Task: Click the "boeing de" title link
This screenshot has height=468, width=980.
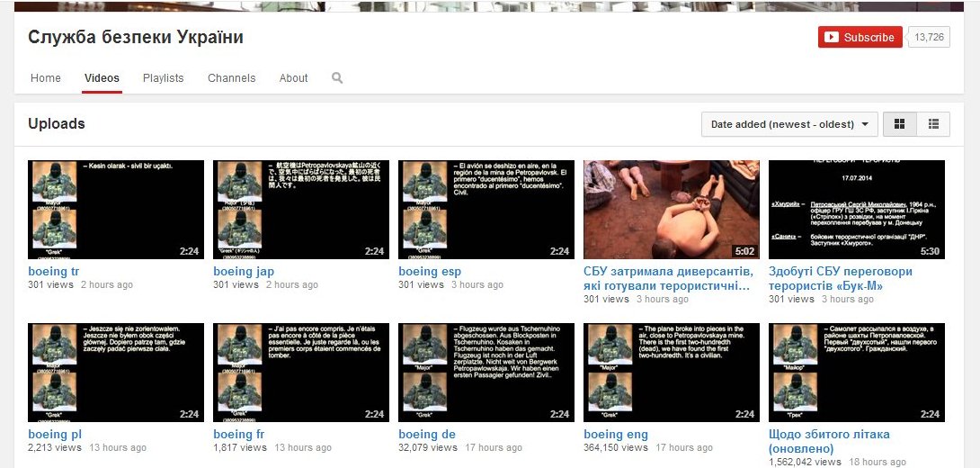Action: point(427,435)
